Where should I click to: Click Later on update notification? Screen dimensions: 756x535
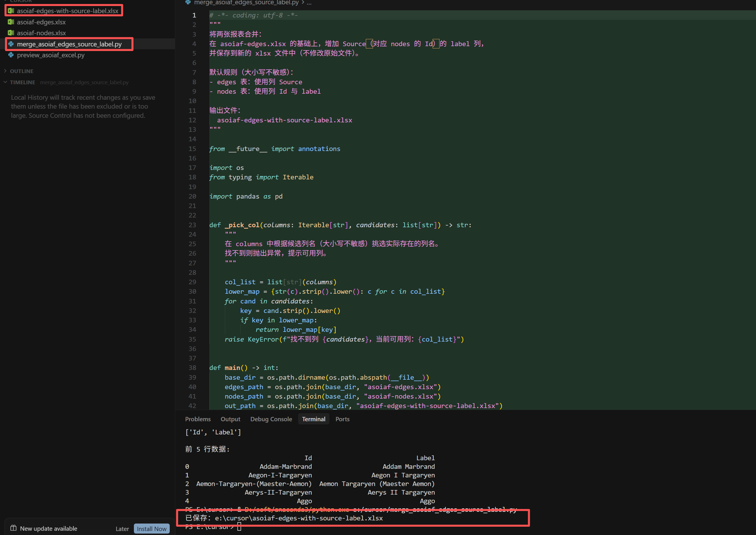coord(122,529)
